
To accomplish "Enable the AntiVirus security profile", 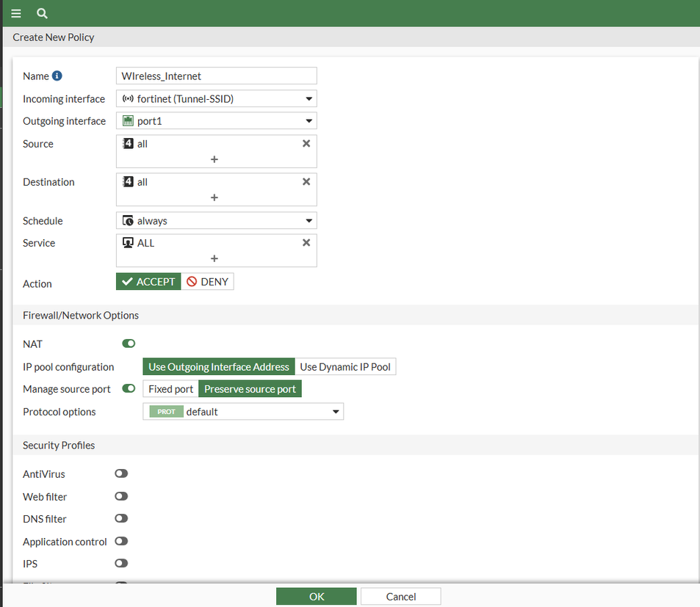I will coord(121,473).
